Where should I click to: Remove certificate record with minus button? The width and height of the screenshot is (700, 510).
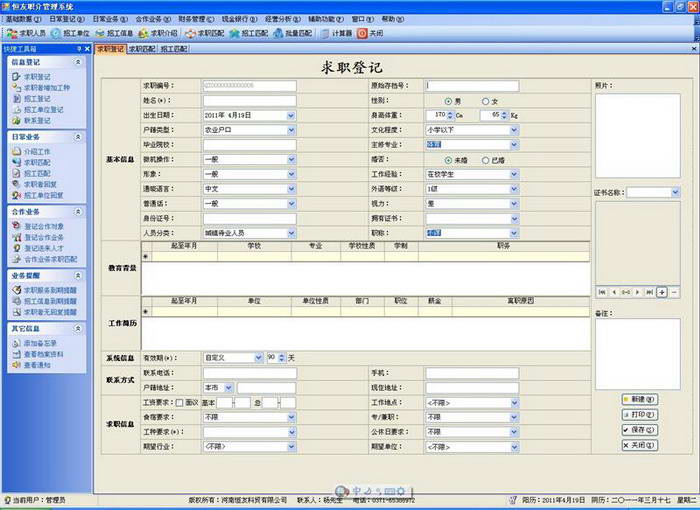tap(674, 292)
